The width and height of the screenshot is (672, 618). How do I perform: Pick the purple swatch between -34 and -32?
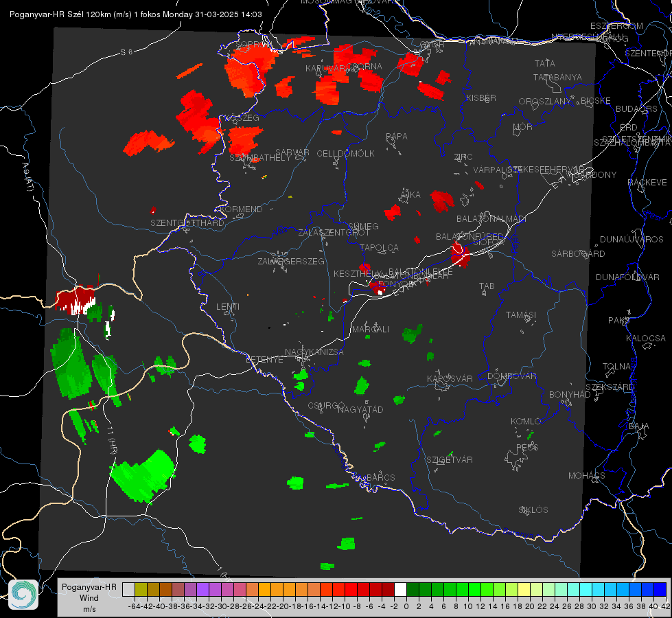202,589
